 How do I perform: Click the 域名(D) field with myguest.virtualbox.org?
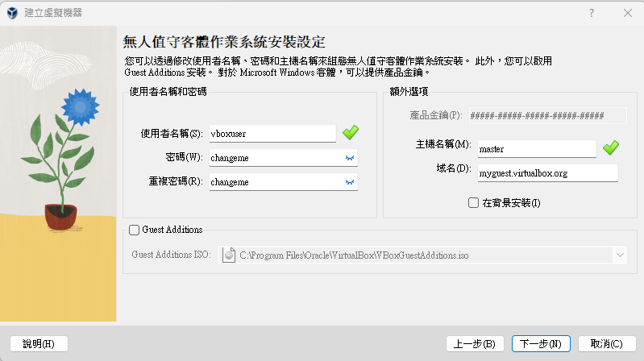coord(548,173)
